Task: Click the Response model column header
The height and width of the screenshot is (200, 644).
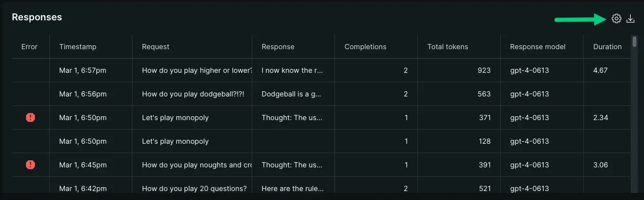Action: (538, 47)
